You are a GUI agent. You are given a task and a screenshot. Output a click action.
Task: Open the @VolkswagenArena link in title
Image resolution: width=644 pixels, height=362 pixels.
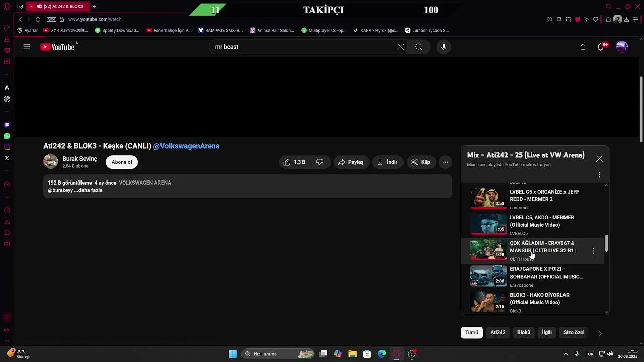(186, 146)
